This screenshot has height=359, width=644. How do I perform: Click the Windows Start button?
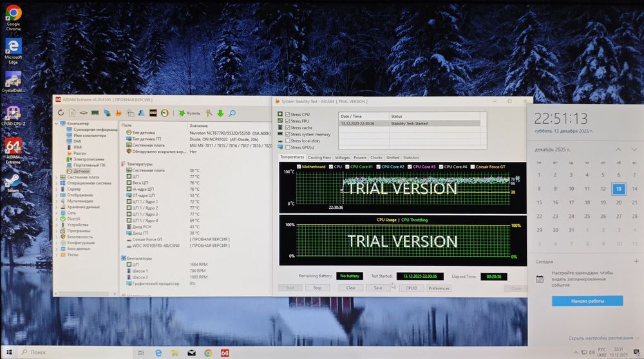coord(9,353)
